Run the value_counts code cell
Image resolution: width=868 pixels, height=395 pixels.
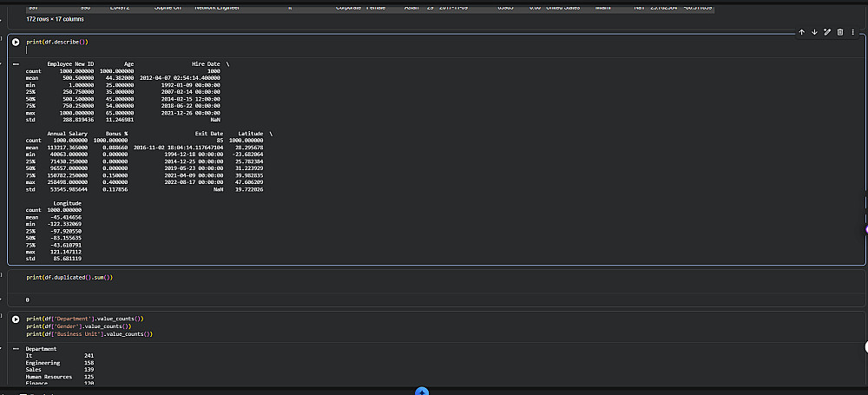(x=16, y=319)
